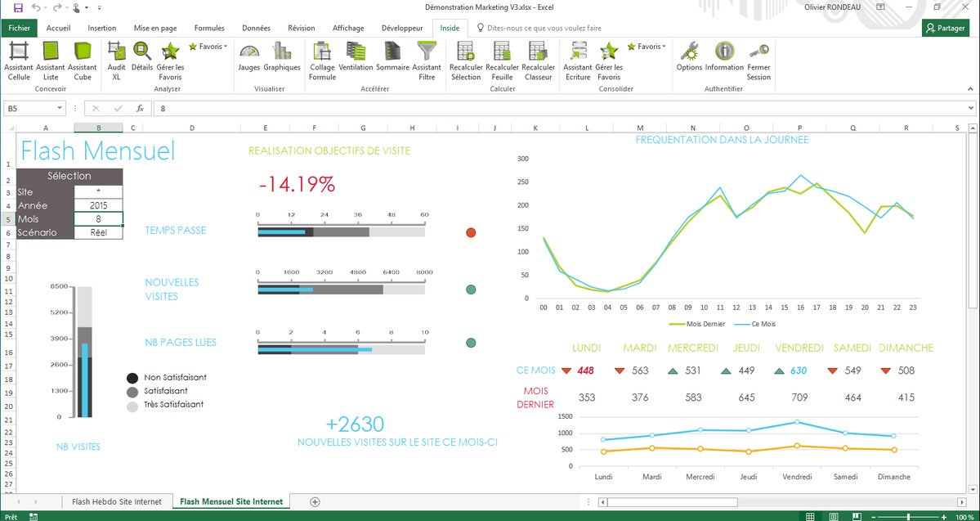Click the Vendredi value 630
The image size is (980, 521).
[798, 371]
